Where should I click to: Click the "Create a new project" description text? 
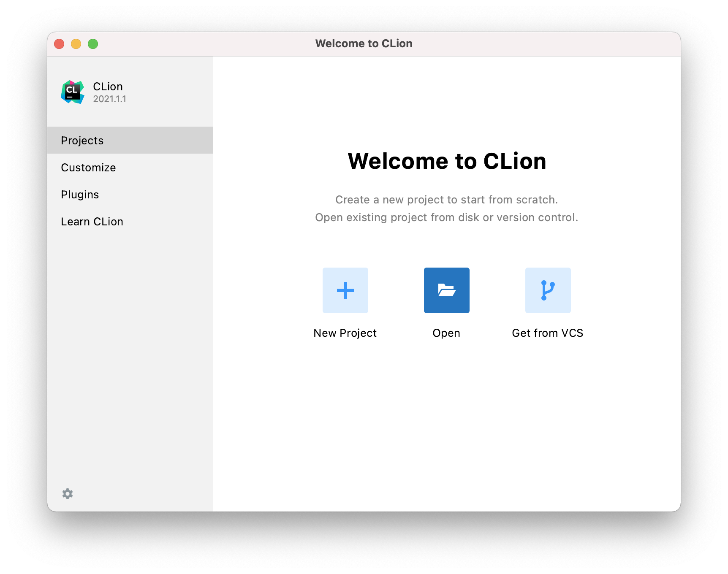pos(446,200)
